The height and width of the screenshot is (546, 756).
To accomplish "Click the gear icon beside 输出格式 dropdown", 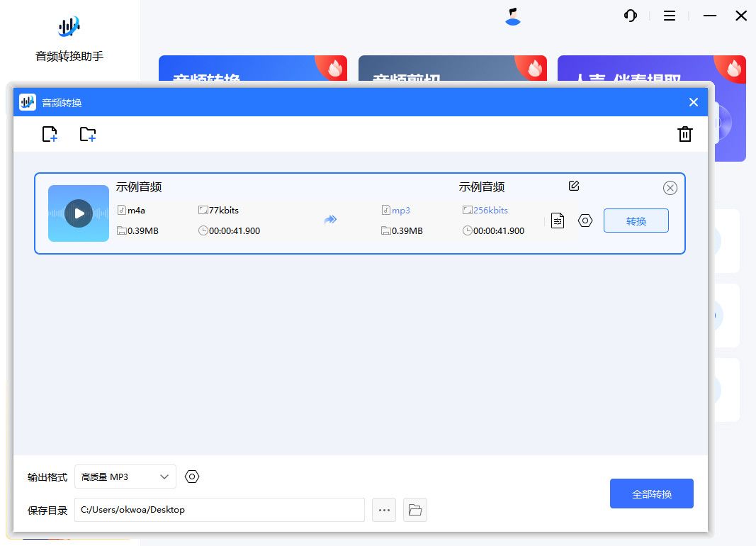I will [x=192, y=477].
